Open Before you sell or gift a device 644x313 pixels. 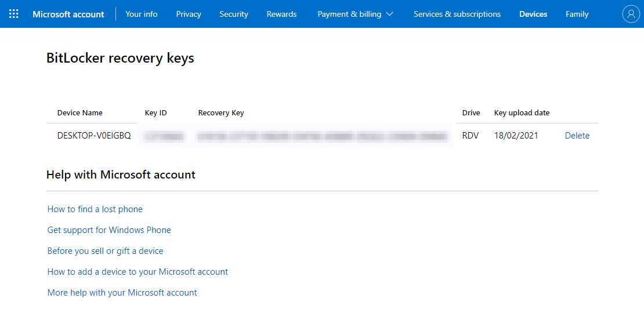pos(106,251)
